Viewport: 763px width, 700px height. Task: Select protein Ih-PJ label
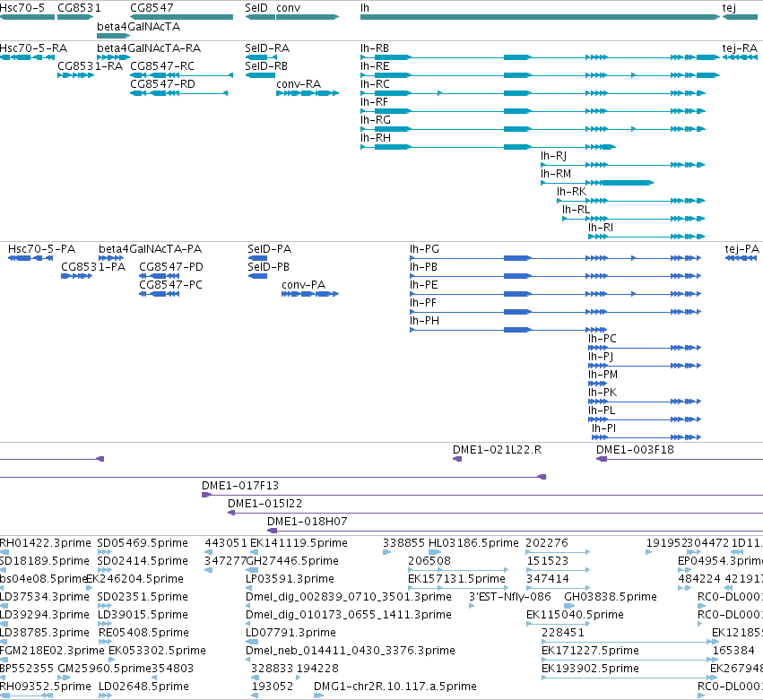click(601, 357)
